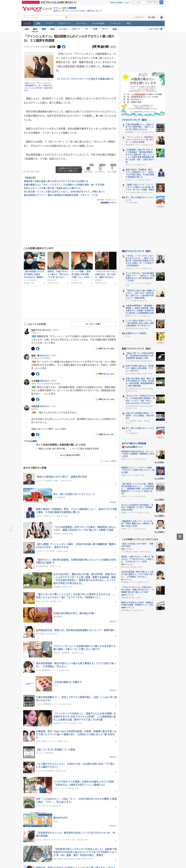
Task: Open the comedians' article photo
Action: click(x=39, y=67)
